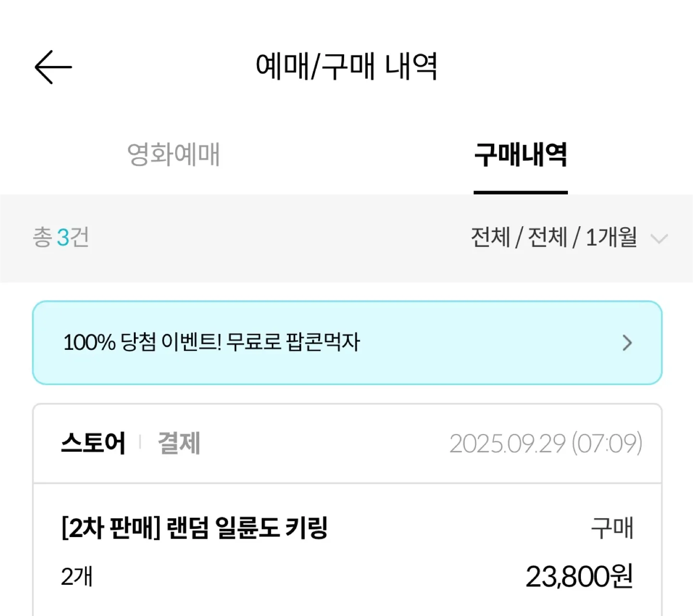This screenshot has width=693, height=616.
Task: Click the 2개 quantity text
Action: (x=77, y=577)
